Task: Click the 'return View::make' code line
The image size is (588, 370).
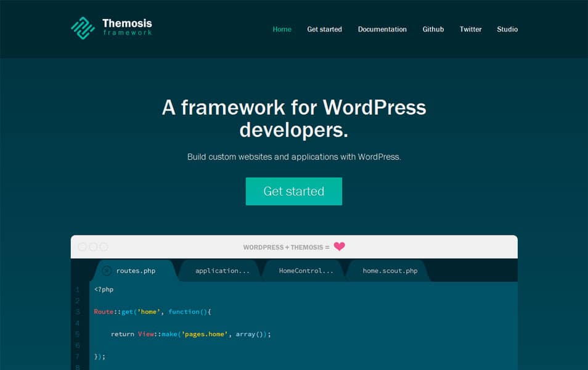Action: 191,334
